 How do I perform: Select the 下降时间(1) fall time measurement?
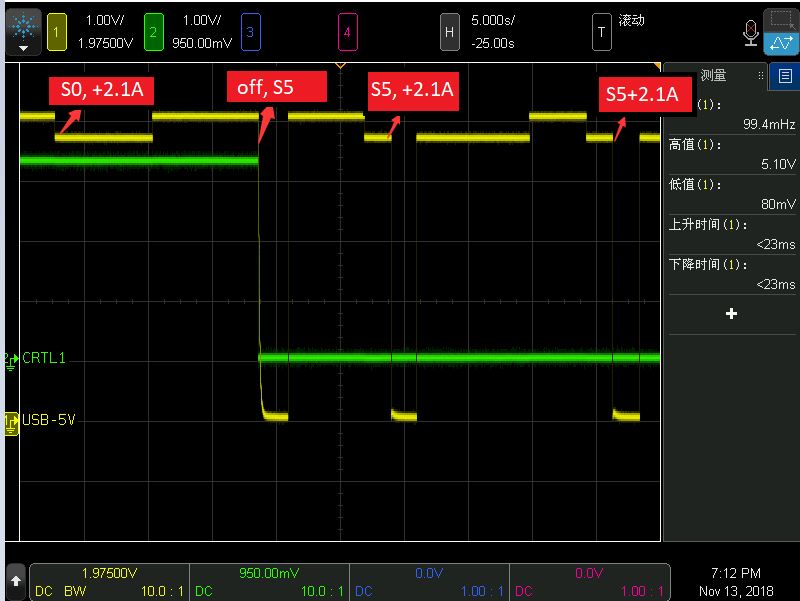(732, 274)
